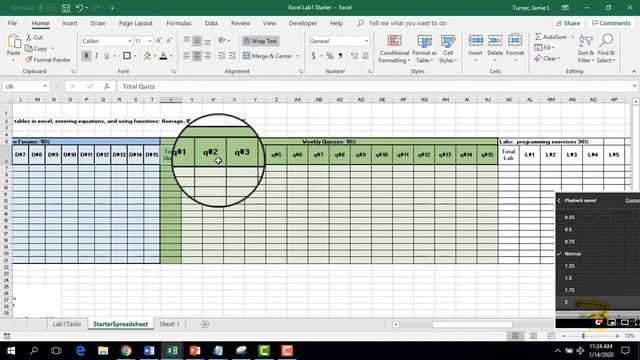Open Format as Table gallery
This screenshot has width=640, height=360.
coord(424,49)
